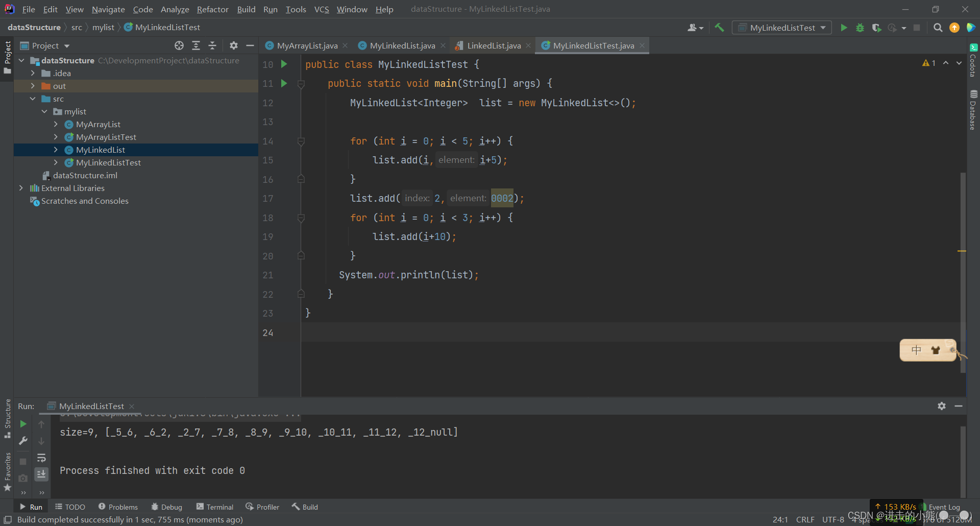980x526 pixels.
Task: Expand External Libraries node
Action: (21, 188)
